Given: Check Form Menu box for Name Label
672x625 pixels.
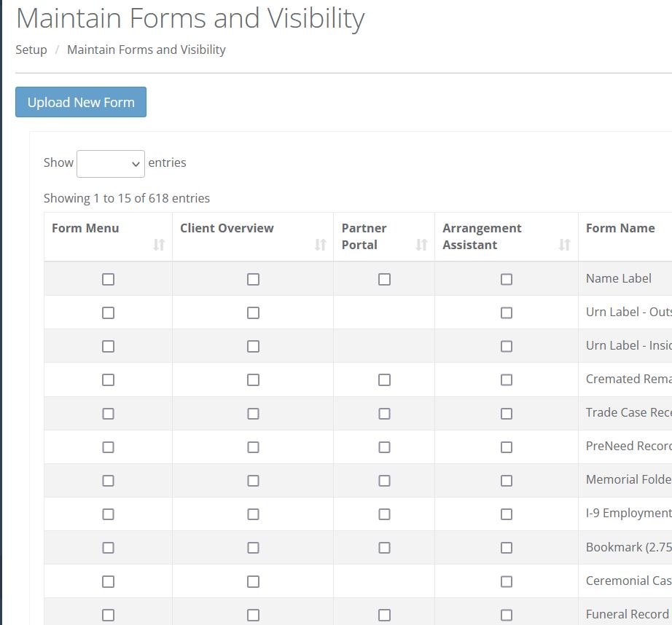Looking at the screenshot, I should coord(108,279).
